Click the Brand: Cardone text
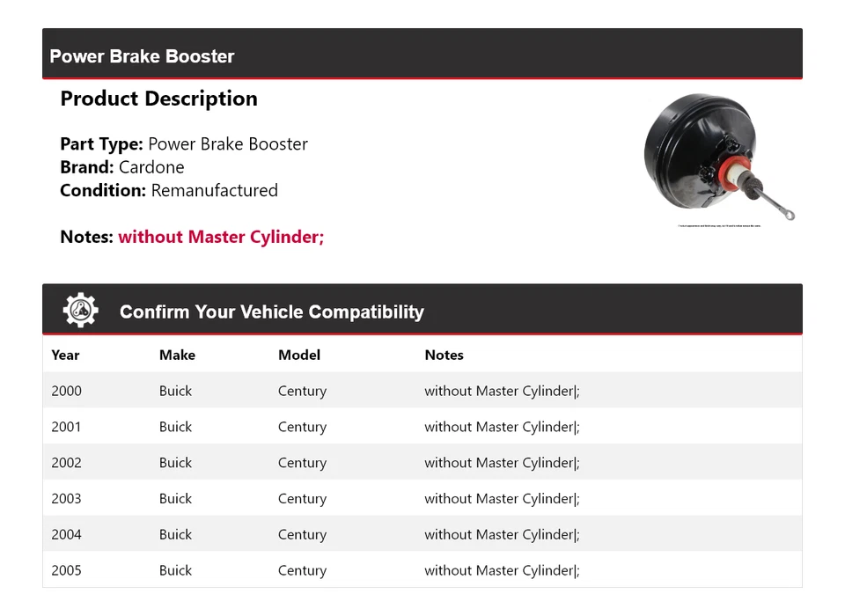This screenshot has height=616, width=845. [x=122, y=167]
